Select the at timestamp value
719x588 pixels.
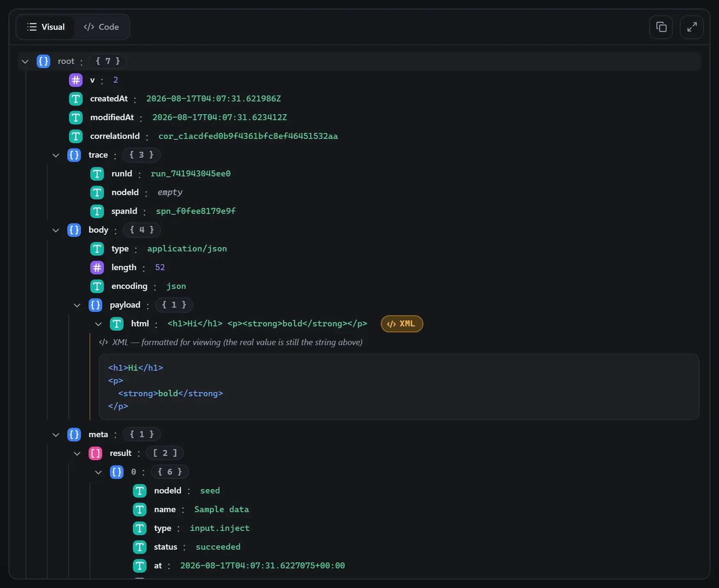(262, 566)
